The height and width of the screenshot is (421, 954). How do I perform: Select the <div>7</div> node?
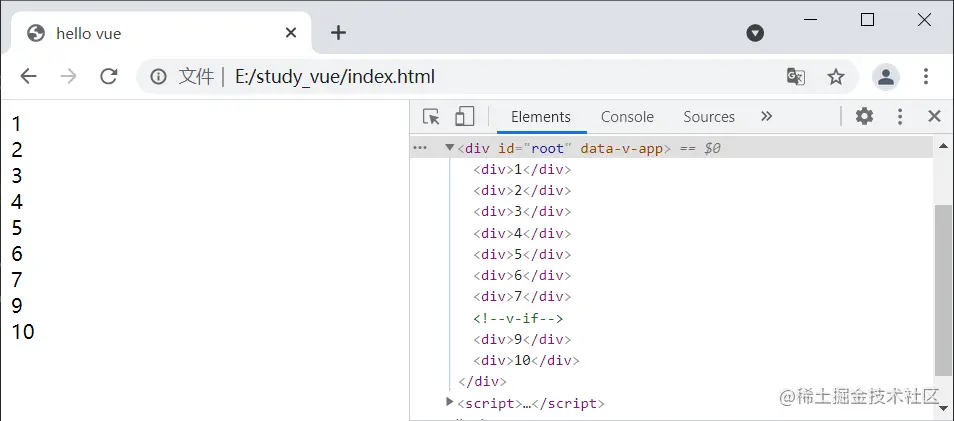tap(522, 297)
